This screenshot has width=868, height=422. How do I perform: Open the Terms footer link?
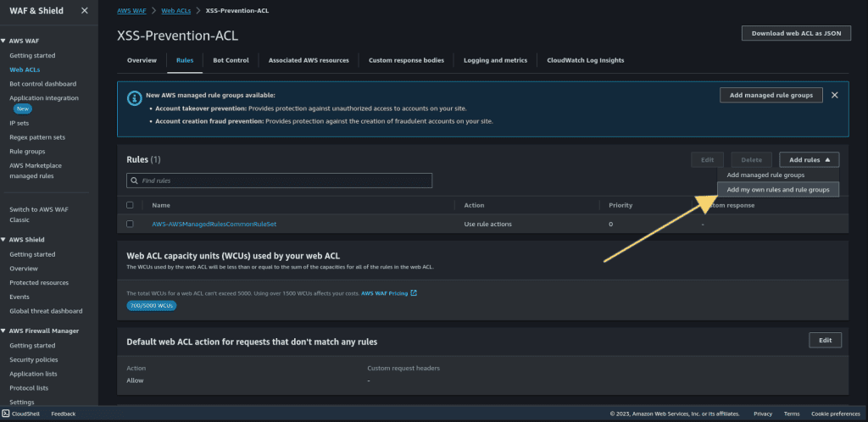coord(792,414)
